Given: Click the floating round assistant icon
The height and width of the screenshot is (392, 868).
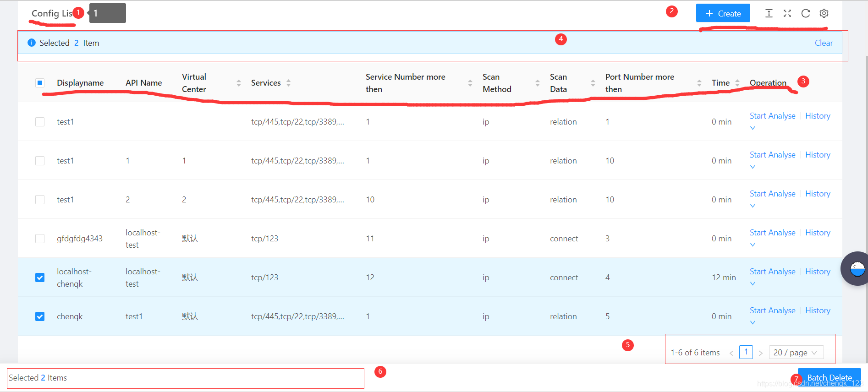Looking at the screenshot, I should tap(856, 269).
